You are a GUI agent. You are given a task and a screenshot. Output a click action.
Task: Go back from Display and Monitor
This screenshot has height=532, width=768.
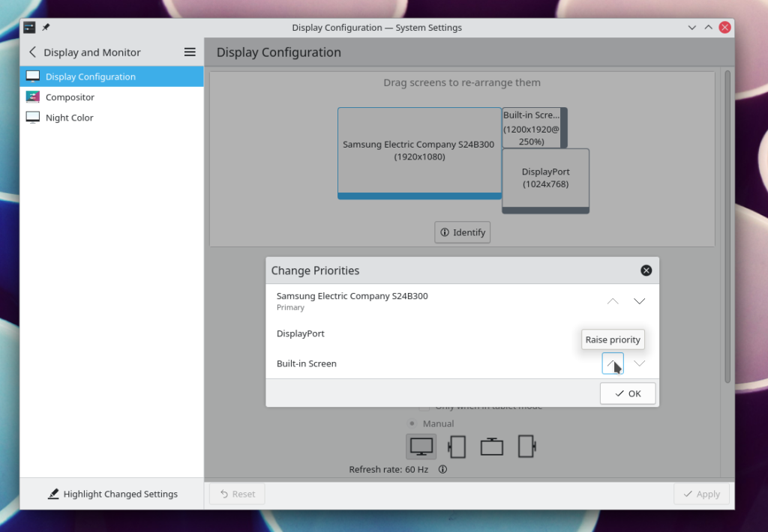pyautogui.click(x=33, y=52)
